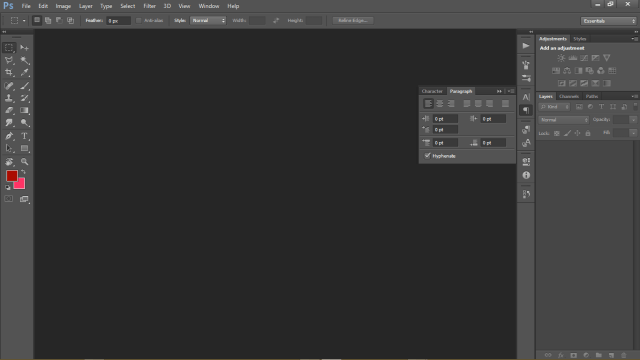Justify all paragraph lines

[x=505, y=104]
